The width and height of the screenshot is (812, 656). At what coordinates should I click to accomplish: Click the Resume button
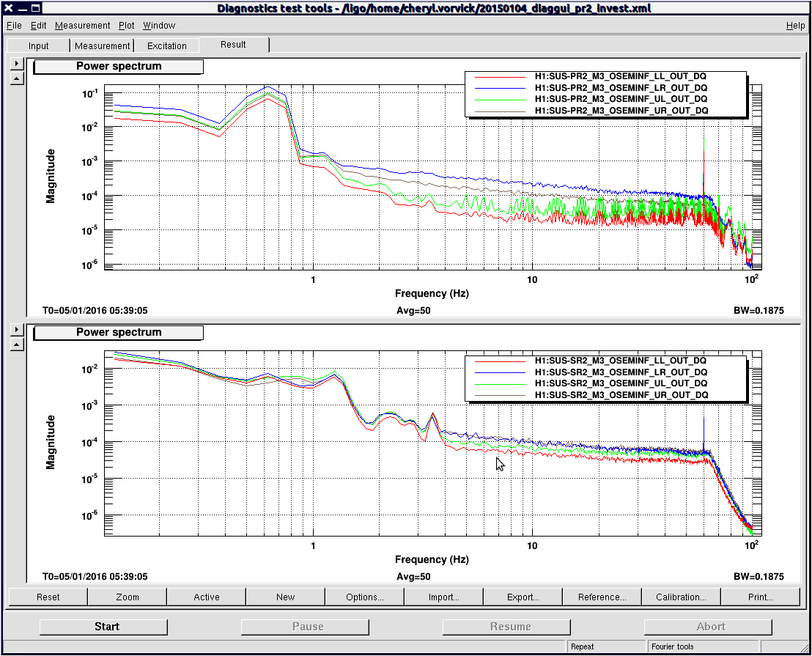(506, 627)
